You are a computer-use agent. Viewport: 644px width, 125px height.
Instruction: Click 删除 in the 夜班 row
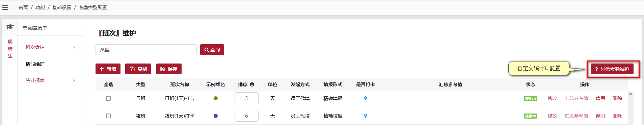[617, 116]
